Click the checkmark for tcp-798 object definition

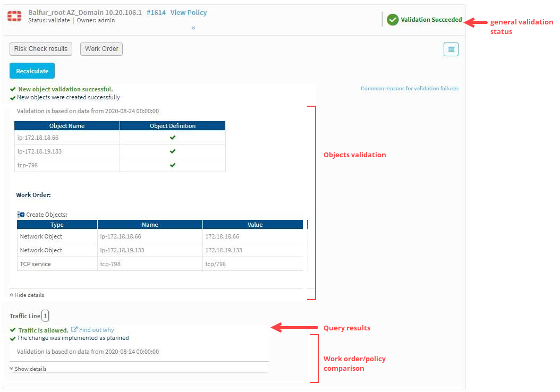click(x=173, y=165)
